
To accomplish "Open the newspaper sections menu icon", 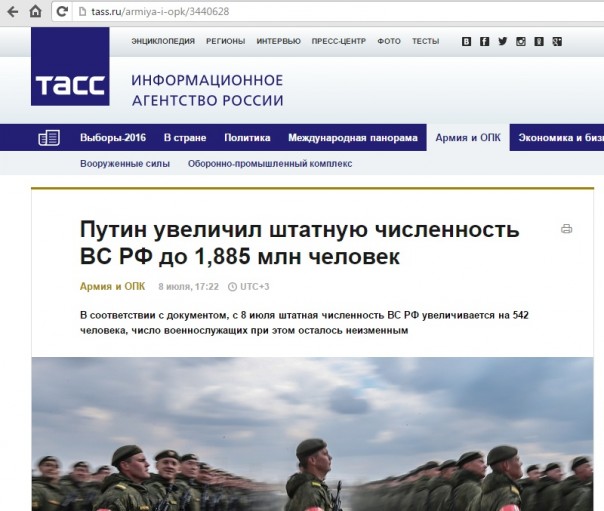I will pos(49,137).
